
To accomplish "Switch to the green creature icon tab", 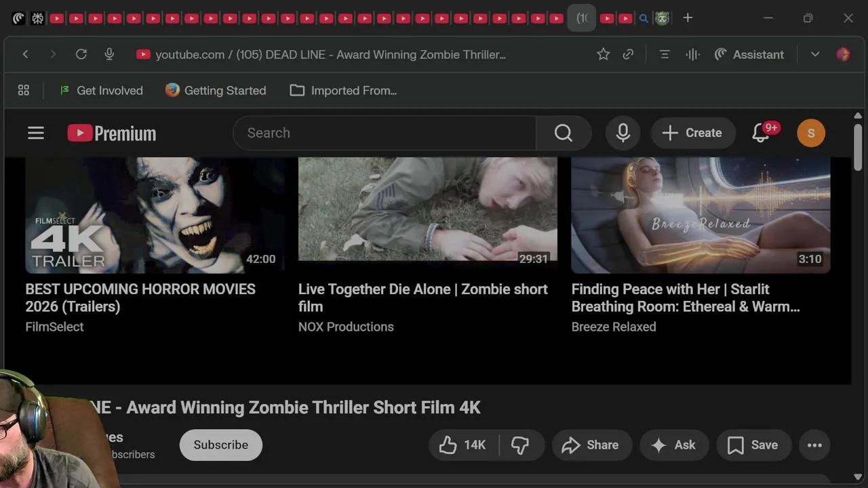I will pyautogui.click(x=662, y=18).
